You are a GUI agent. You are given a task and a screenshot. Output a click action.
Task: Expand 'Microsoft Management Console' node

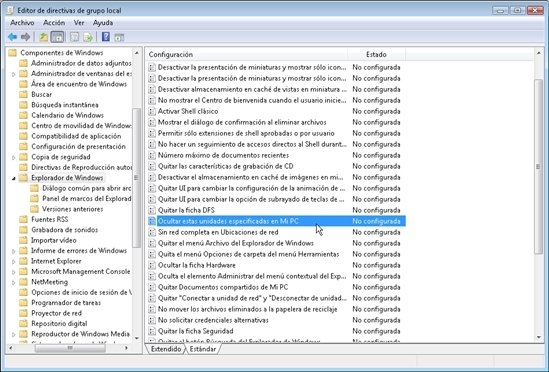[14, 272]
